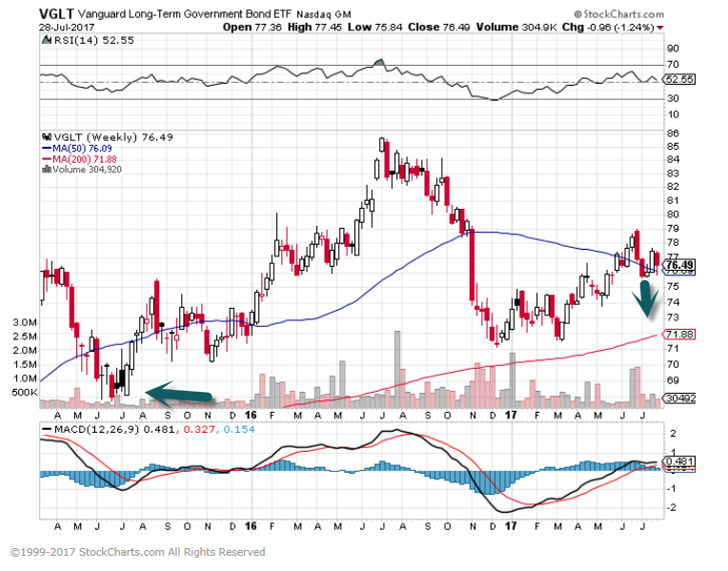Click the Vanguard Long-Term Government Bond ETF name

tap(184, 14)
